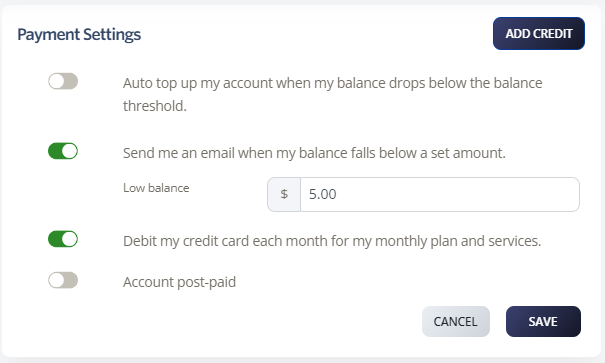The height and width of the screenshot is (363, 605).
Task: Focus the Low balance amount field
Action: tap(440, 194)
